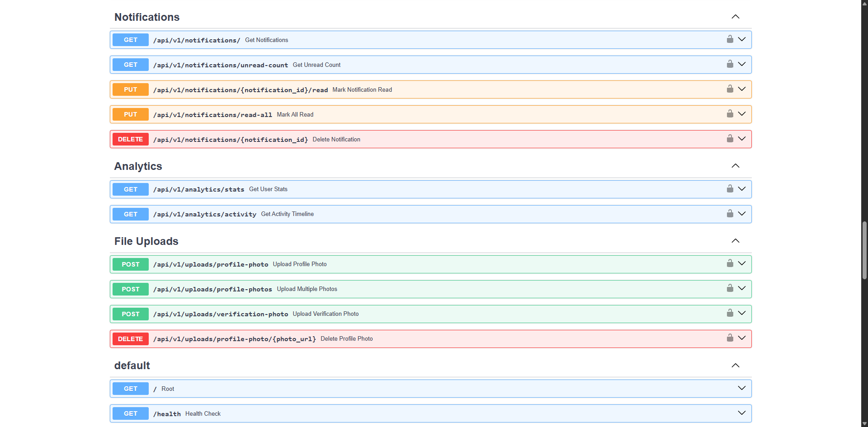Open the default tag heading
Screen dimensions: 868x427
point(132,366)
